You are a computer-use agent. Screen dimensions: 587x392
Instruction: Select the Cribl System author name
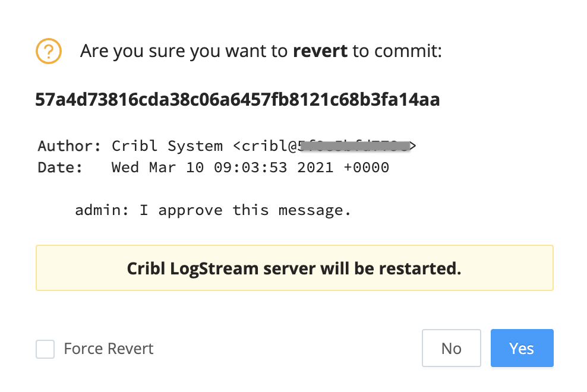[167, 146]
